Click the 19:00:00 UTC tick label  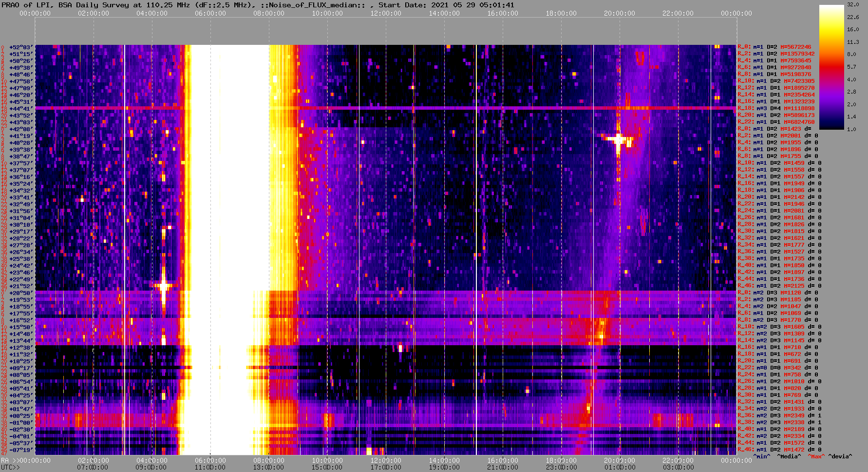tap(444, 467)
